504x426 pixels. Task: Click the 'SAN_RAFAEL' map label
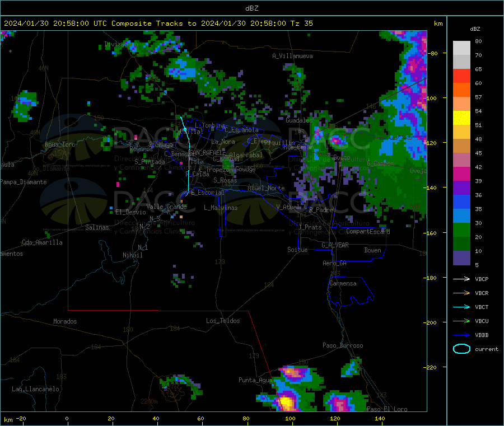(206, 153)
